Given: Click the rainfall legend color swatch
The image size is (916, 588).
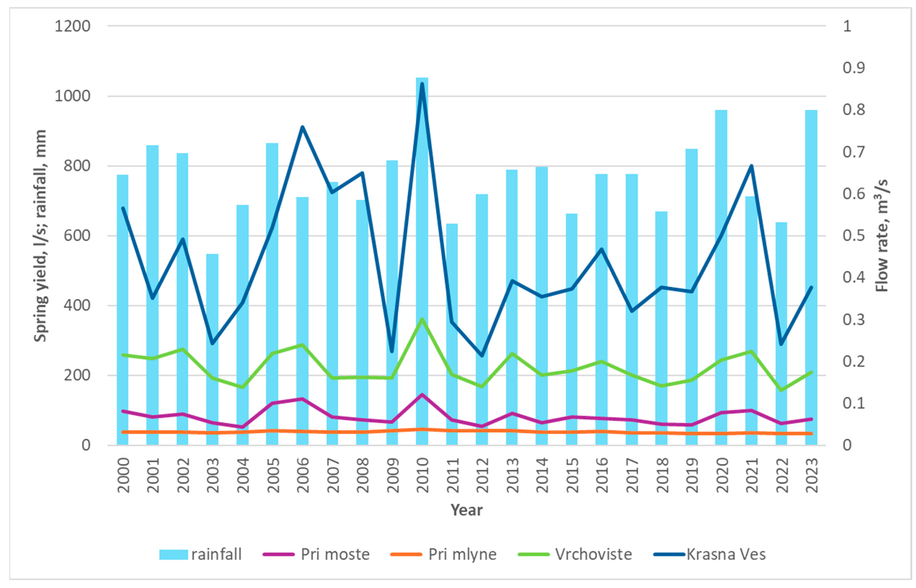Looking at the screenshot, I should click(173, 554).
